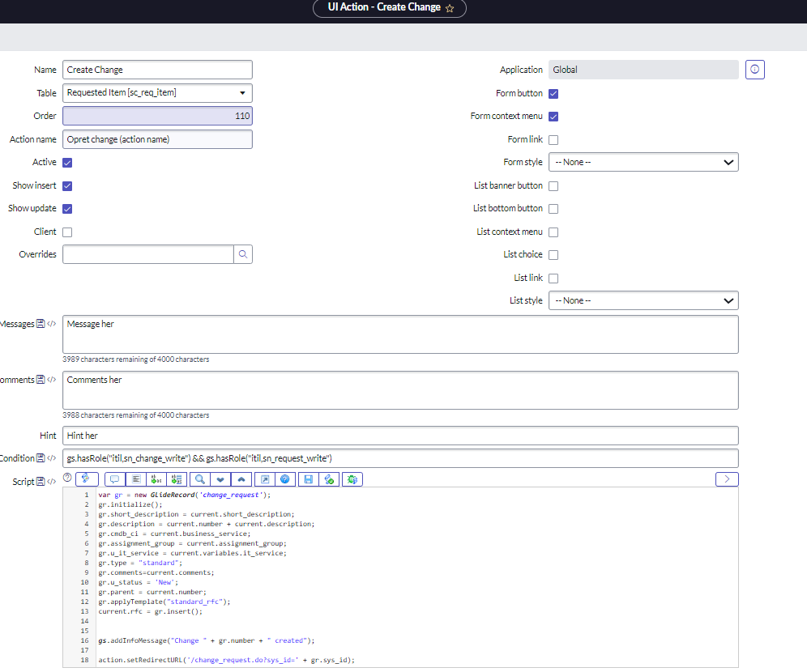Select the toggle comments icon in script toolbar
807x672 pixels.
pyautogui.click(x=114, y=478)
